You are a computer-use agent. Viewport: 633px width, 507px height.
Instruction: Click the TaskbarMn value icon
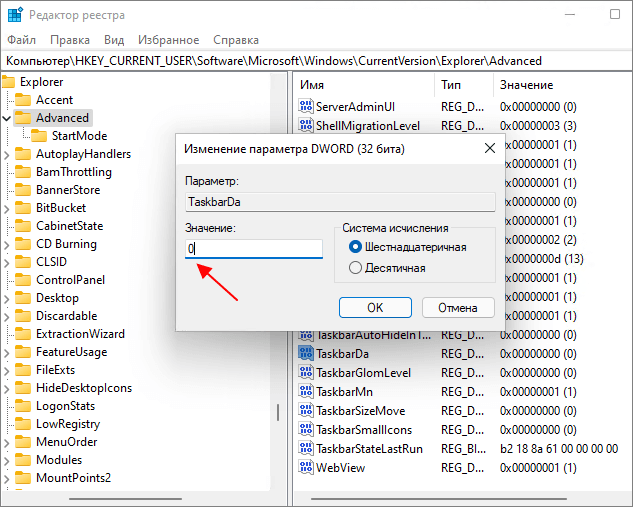pos(306,391)
